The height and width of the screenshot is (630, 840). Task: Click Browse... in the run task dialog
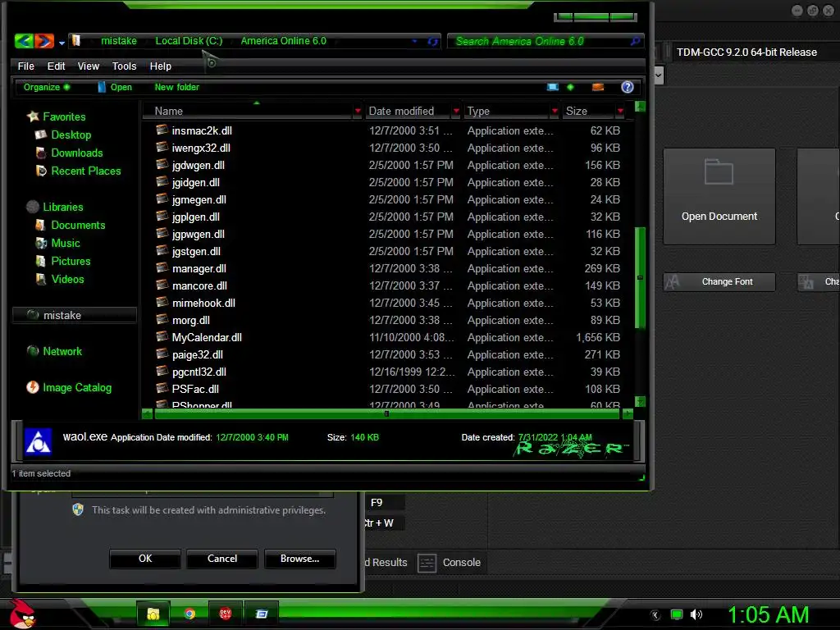(300, 559)
